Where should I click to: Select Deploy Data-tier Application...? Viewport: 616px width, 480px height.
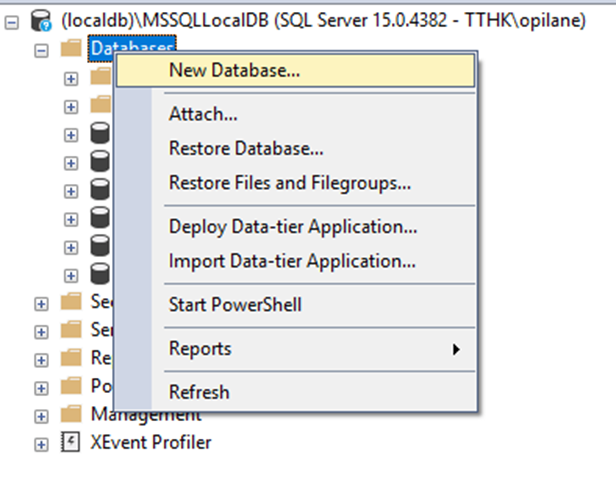[293, 227]
